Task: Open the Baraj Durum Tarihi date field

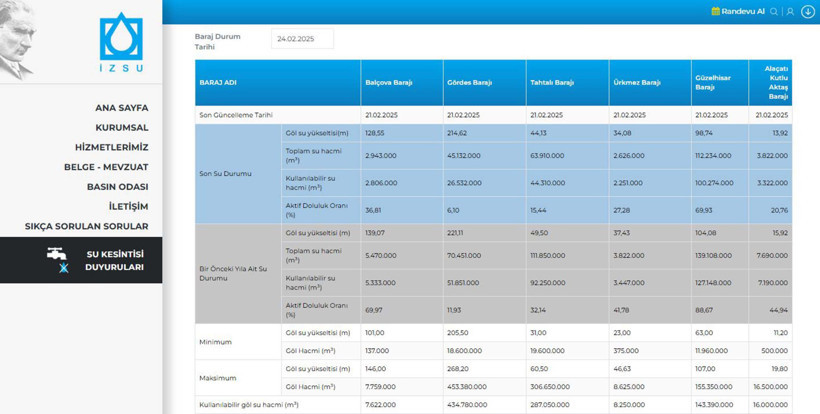Action: pos(302,39)
